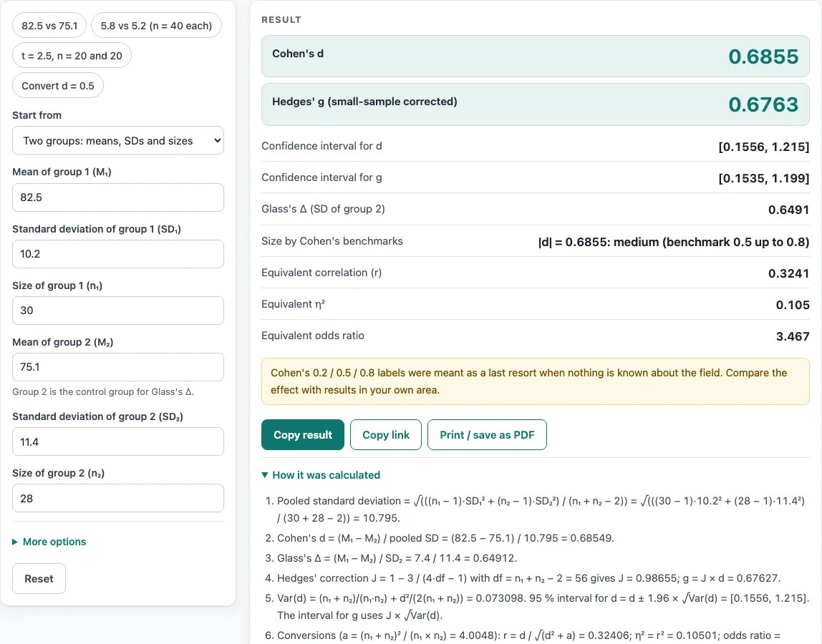Copy a shareable link
This screenshot has height=644, width=822.
(386, 435)
